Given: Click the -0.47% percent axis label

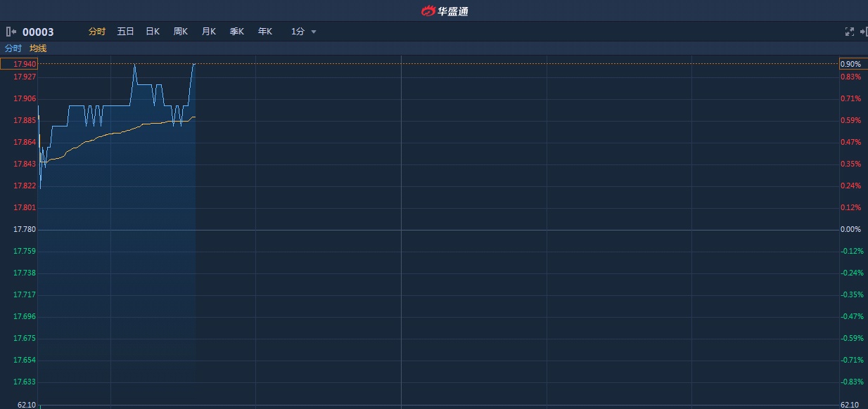Looking at the screenshot, I should [x=853, y=316].
